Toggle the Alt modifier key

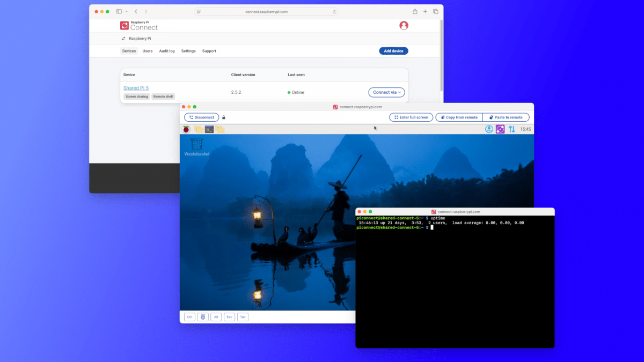[216, 317]
